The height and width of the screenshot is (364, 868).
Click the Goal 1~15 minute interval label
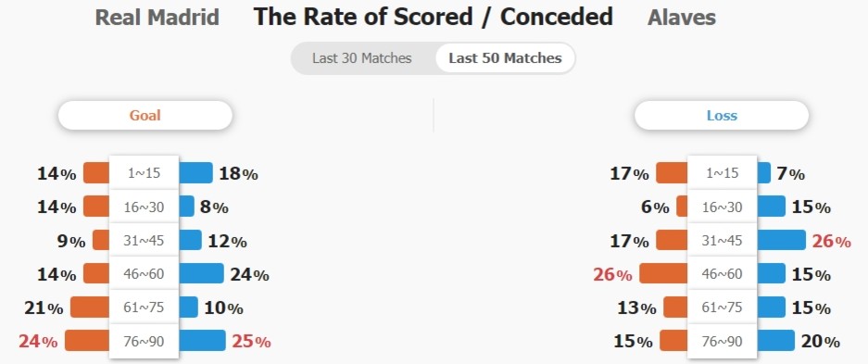tap(144, 173)
